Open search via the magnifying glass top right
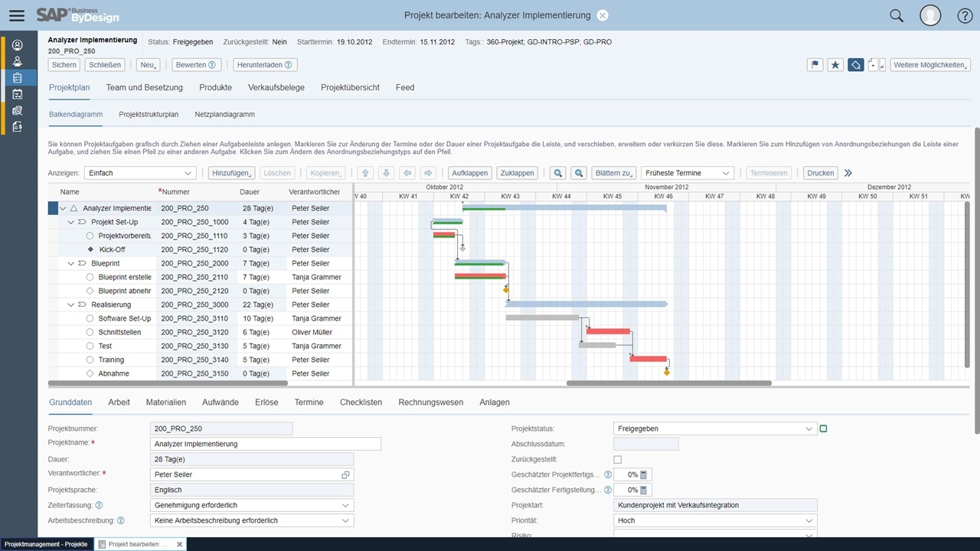 (x=896, y=15)
